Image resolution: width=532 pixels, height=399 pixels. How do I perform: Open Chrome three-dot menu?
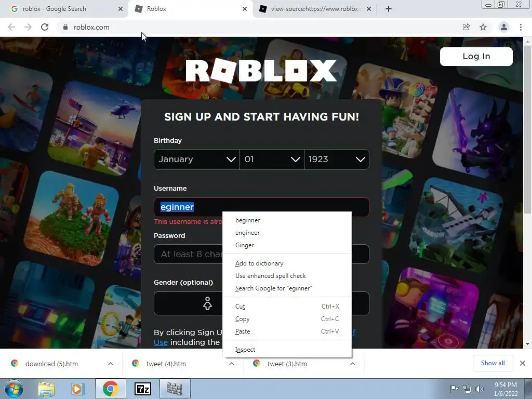tap(521, 27)
